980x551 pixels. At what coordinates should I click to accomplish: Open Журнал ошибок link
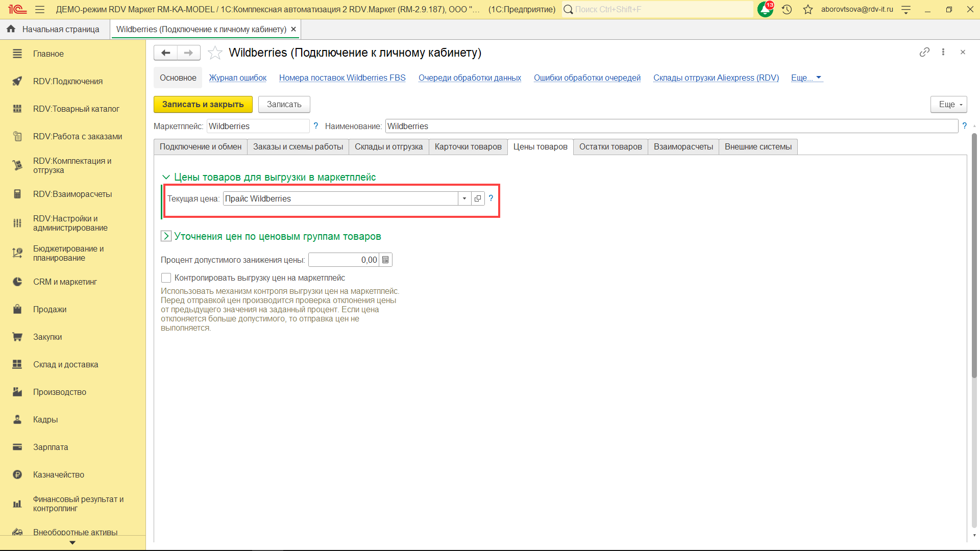[237, 78]
